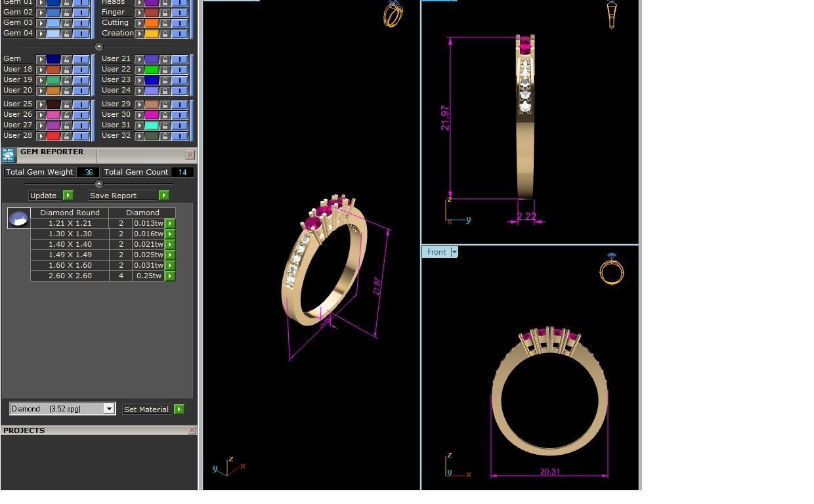Click the arrow button for User 18 layer

tap(41, 70)
